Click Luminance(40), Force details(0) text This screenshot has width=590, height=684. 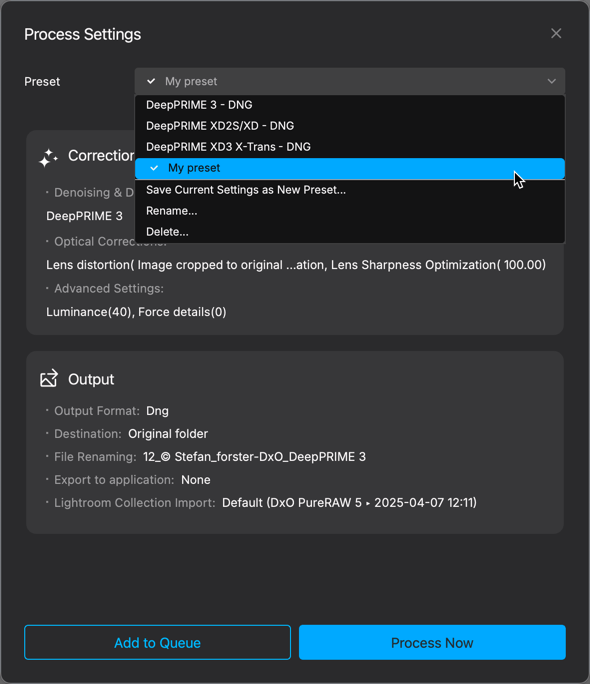(136, 312)
